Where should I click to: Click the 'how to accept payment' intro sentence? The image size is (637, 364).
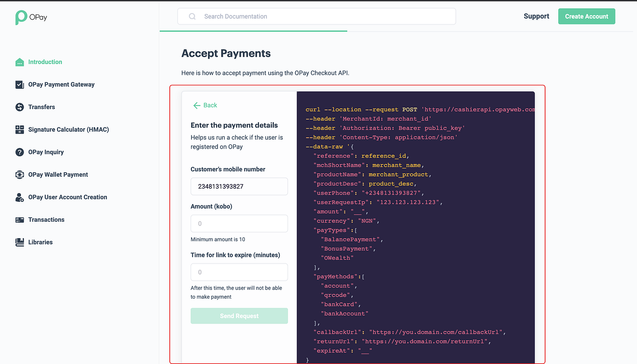tap(265, 73)
